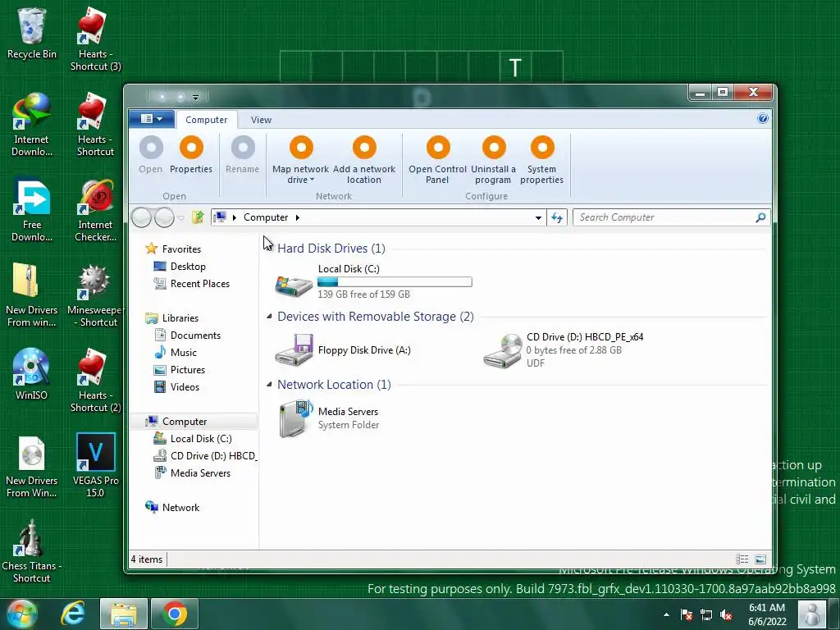Open address bar history dropdown
This screenshot has width=840, height=630.
538,217
